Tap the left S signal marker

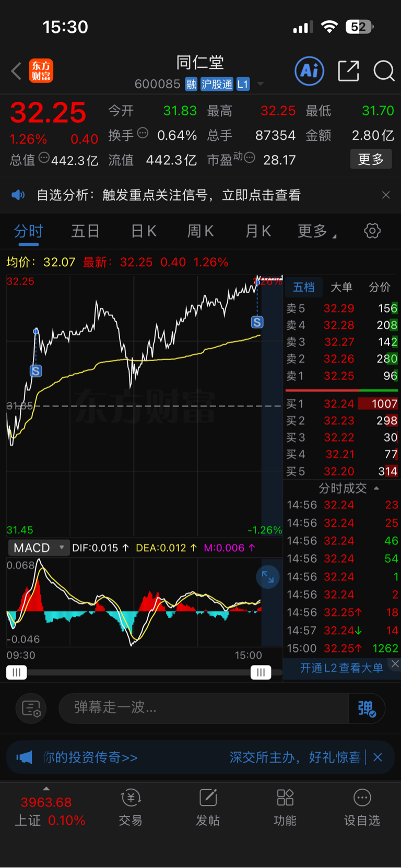(x=36, y=371)
